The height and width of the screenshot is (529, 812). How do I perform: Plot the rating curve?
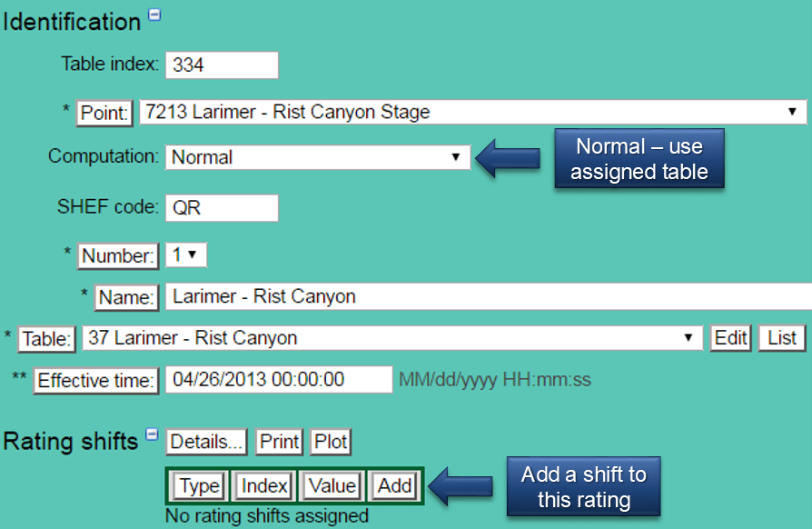330,442
